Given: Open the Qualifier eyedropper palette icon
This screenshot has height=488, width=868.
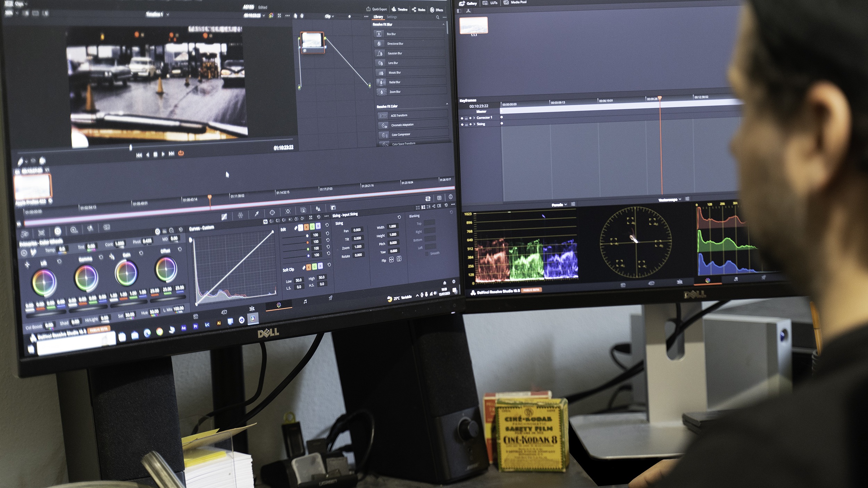Looking at the screenshot, I should (x=256, y=213).
